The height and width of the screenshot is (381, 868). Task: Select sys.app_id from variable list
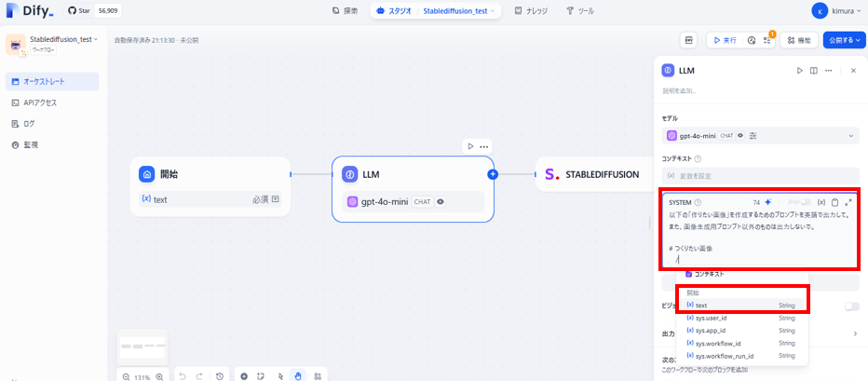741,331
